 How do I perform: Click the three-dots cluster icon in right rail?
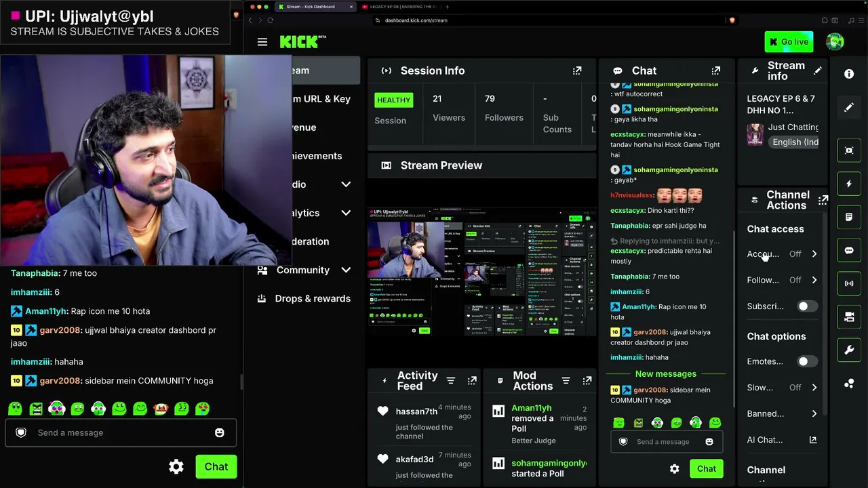tap(849, 384)
